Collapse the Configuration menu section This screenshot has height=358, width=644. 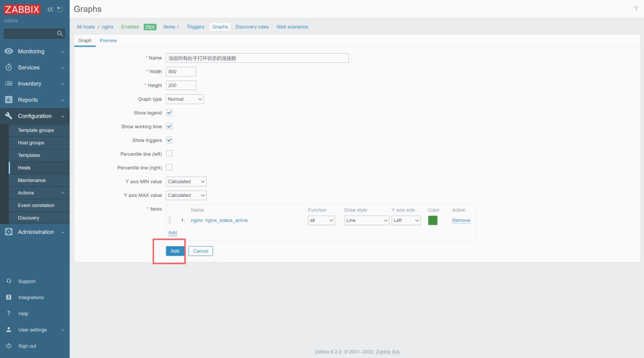tap(63, 116)
